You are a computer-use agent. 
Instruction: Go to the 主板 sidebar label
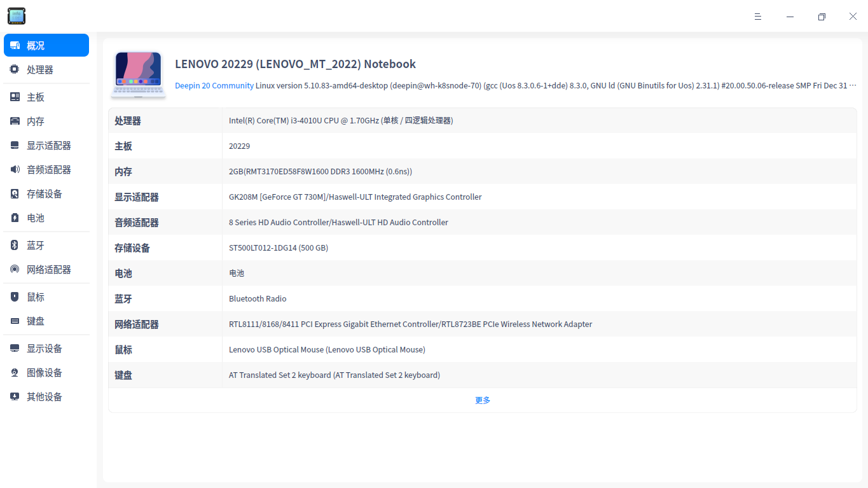[x=36, y=97]
